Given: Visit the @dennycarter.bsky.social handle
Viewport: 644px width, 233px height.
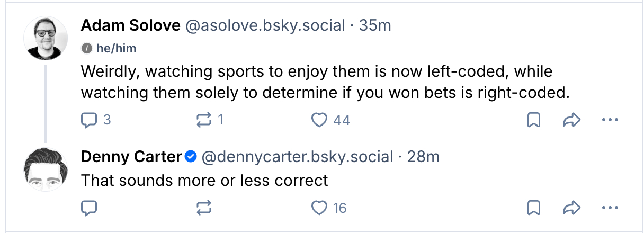Looking at the screenshot, I should pos(298,157).
